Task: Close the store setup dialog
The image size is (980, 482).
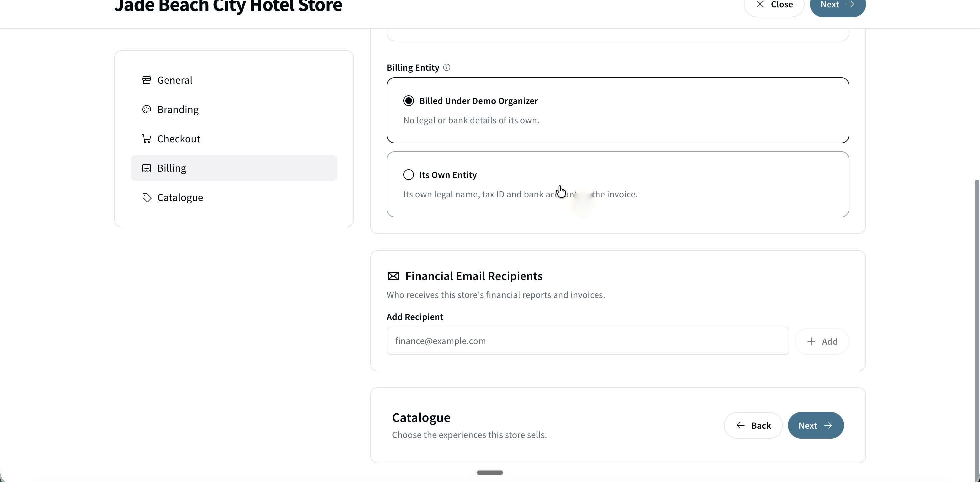Action: point(774,5)
